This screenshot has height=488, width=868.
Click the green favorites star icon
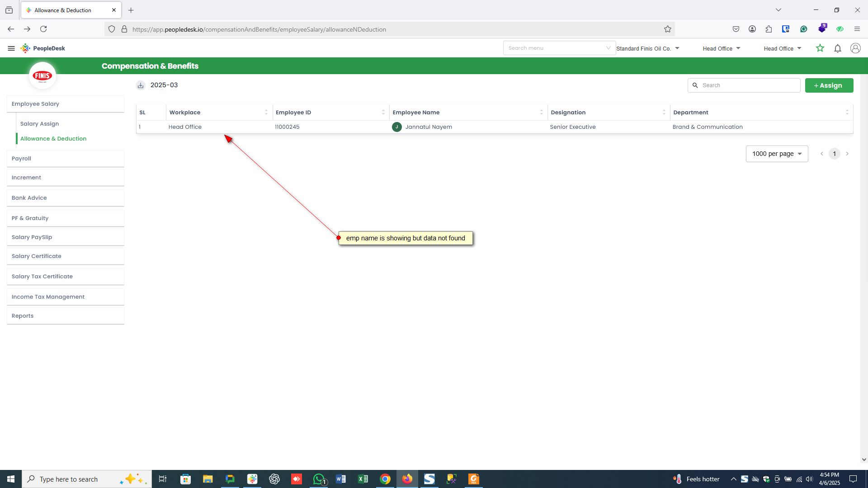coord(820,48)
